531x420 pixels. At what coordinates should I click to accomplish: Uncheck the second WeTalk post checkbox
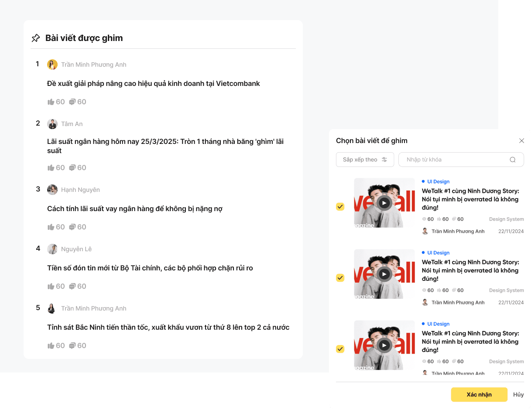point(340,278)
